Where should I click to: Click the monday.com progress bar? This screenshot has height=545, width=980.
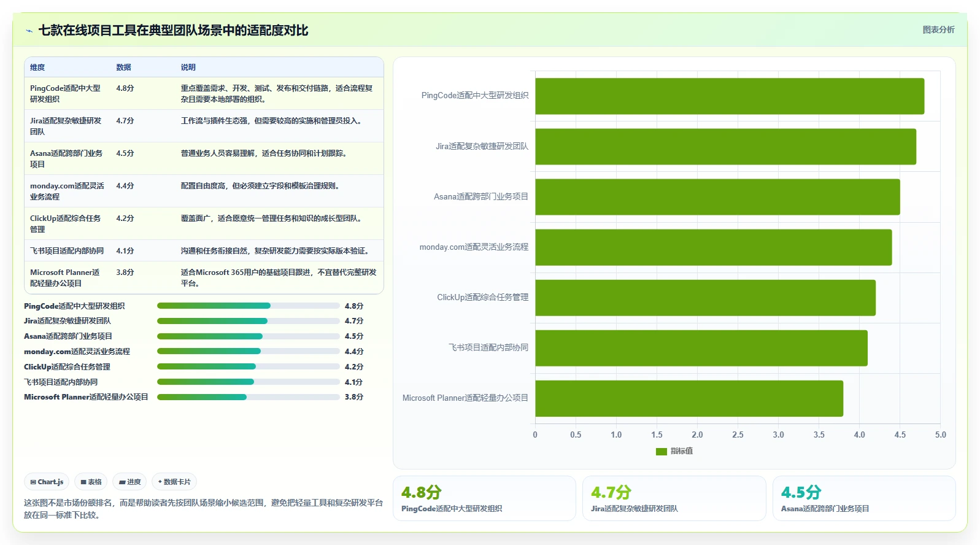click(x=249, y=351)
